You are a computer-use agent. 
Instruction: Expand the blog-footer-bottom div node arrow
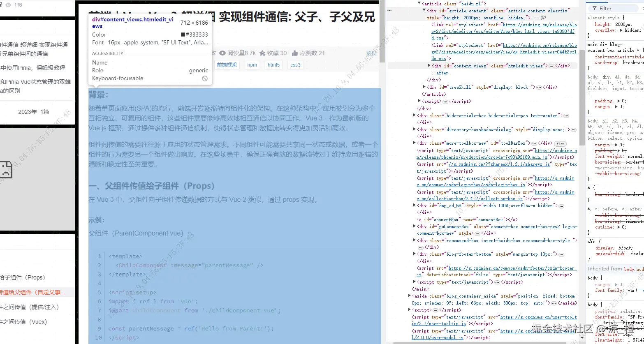tap(415, 254)
